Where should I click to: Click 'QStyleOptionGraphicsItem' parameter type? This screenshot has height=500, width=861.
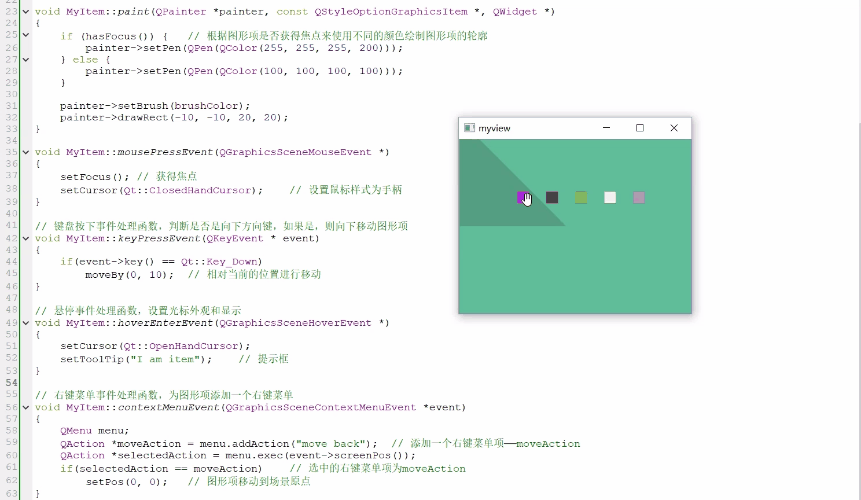pos(391,12)
